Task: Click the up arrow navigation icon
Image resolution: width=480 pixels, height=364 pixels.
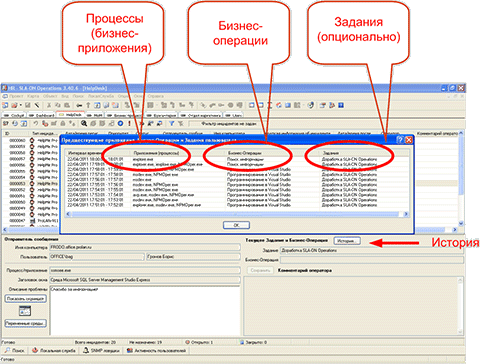Action: click(x=88, y=105)
